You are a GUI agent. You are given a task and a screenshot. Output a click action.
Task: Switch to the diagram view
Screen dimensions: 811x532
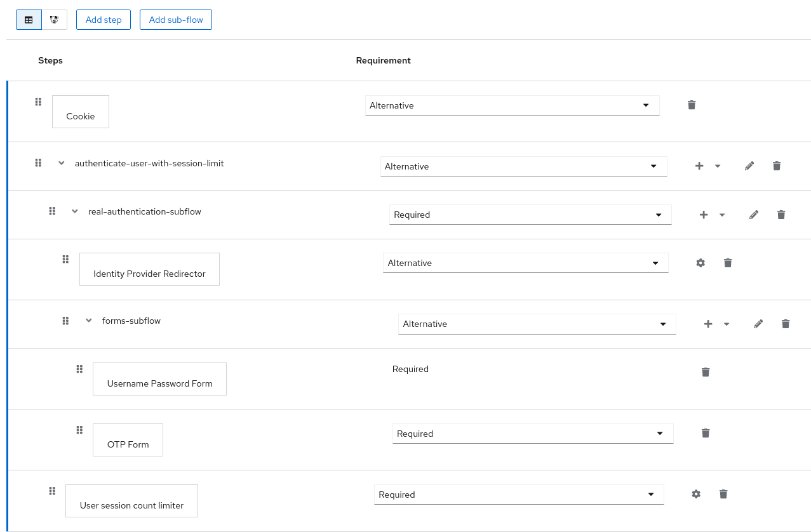pos(55,20)
